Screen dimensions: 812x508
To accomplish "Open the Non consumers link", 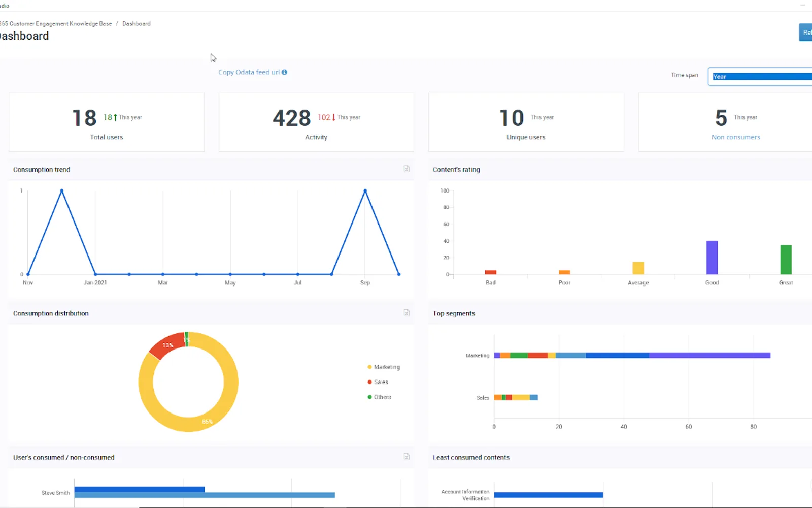I will pos(736,137).
